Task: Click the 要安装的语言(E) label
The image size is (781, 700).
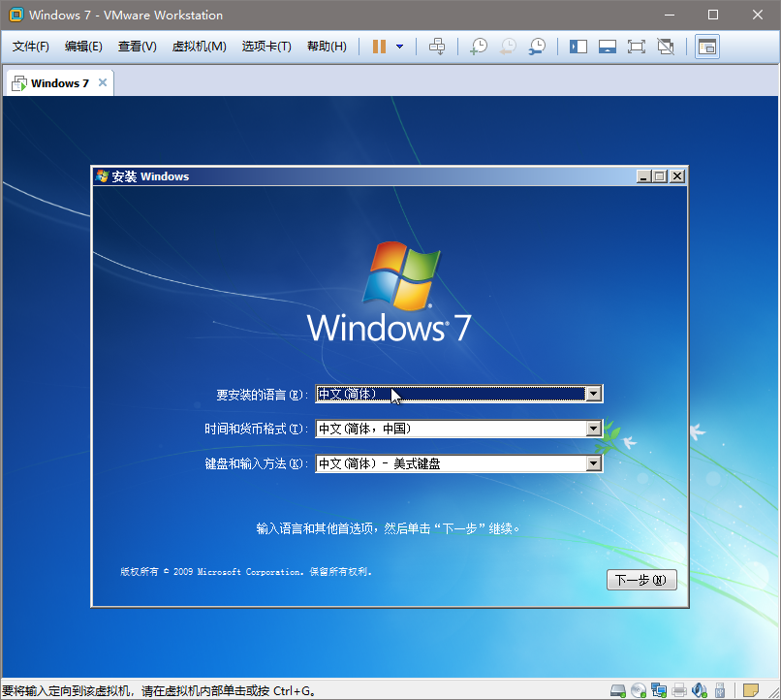Action: (262, 395)
